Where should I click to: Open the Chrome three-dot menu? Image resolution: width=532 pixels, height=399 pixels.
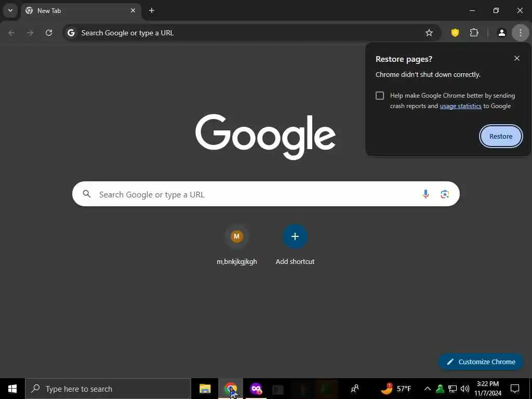click(521, 33)
